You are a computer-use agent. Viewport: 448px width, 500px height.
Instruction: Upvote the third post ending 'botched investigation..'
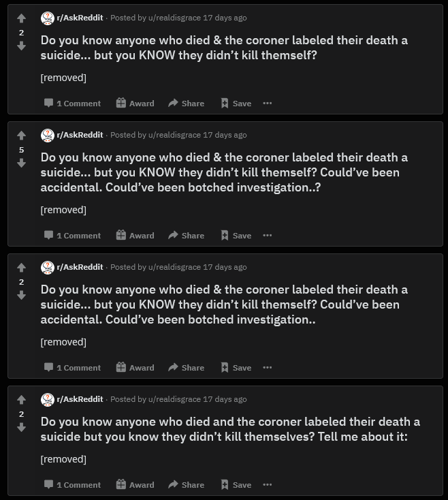click(21, 268)
